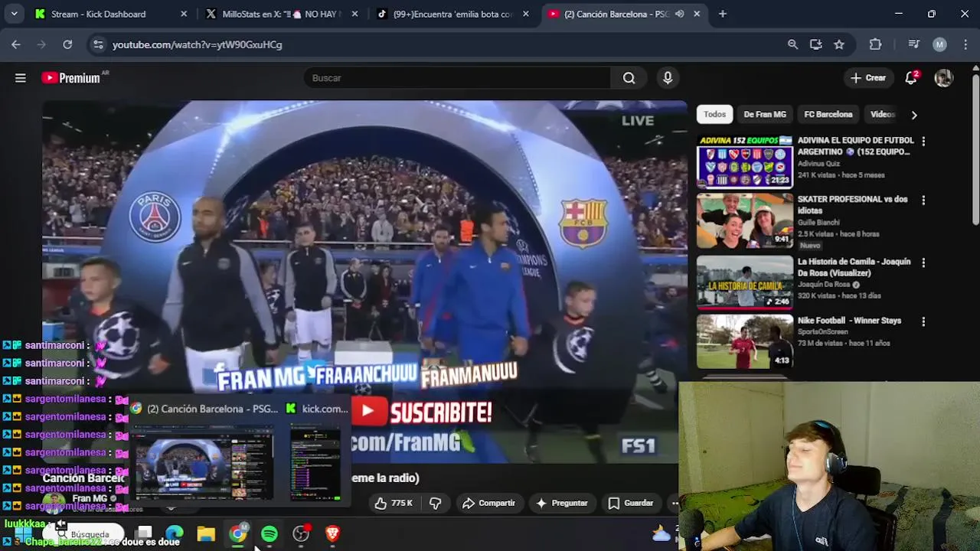The height and width of the screenshot is (551, 980).
Task: Close the MilloStats en X tab
Action: point(355,14)
